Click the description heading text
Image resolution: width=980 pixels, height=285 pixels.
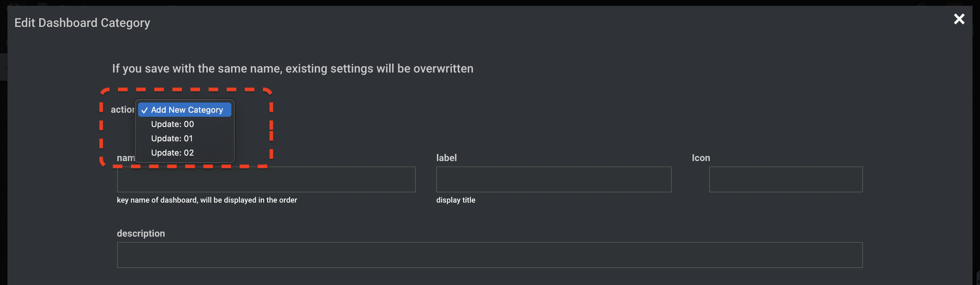point(141,233)
